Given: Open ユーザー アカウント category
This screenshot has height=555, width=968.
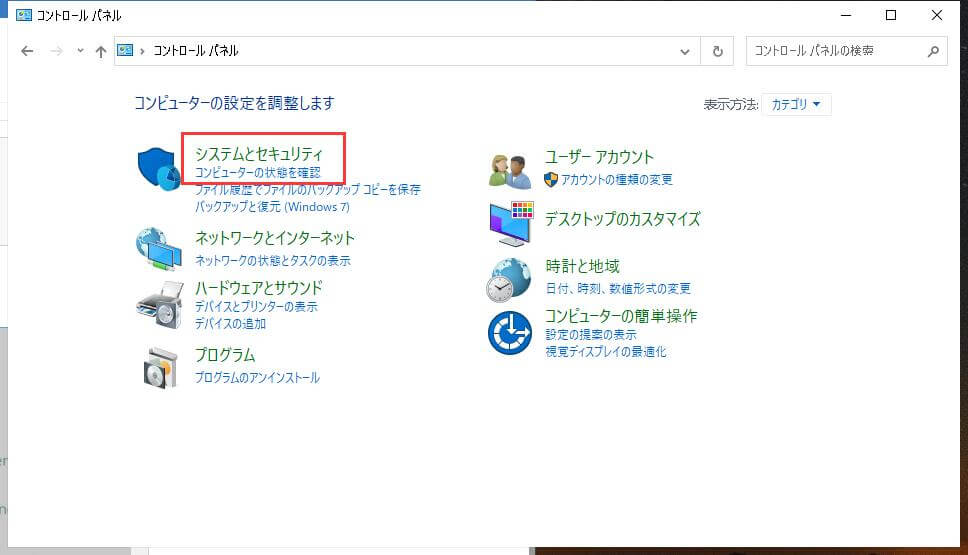Looking at the screenshot, I should coord(599,157).
